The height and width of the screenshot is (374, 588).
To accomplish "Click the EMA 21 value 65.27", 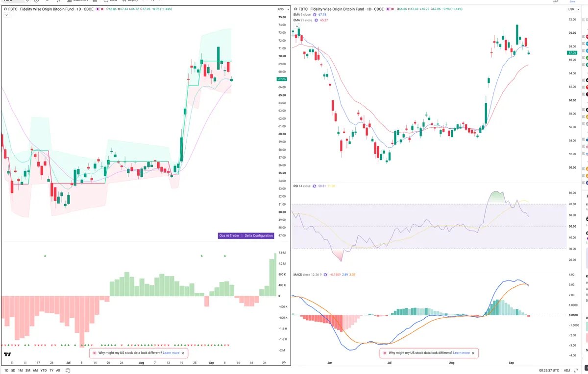I will point(324,20).
